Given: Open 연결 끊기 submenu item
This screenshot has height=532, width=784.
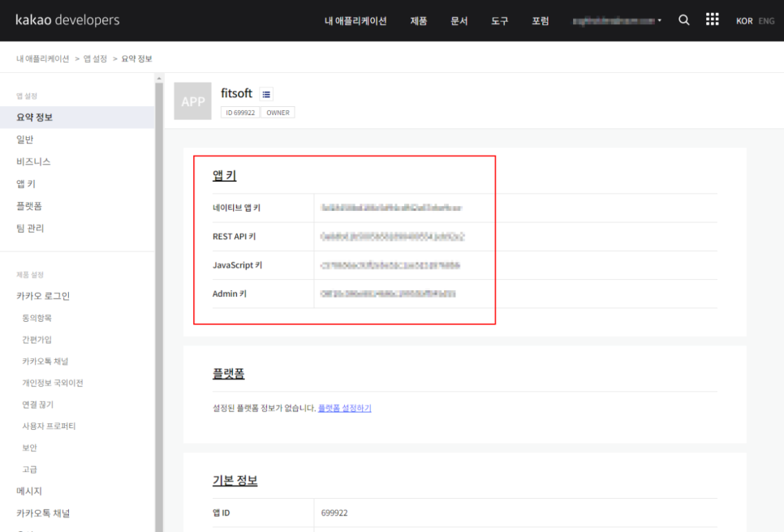Looking at the screenshot, I should coord(37,405).
